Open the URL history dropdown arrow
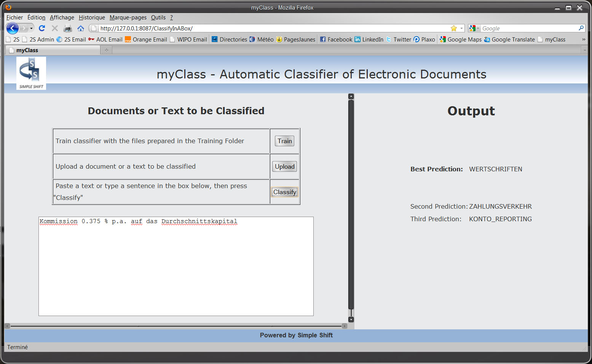 point(461,28)
